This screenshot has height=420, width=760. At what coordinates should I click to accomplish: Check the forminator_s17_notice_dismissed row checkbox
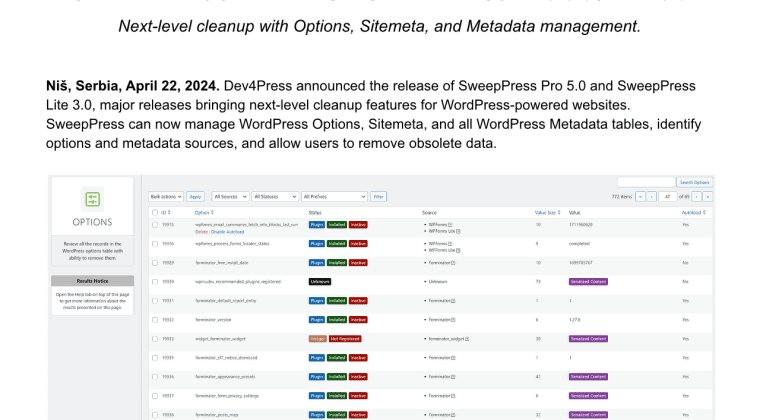point(155,358)
